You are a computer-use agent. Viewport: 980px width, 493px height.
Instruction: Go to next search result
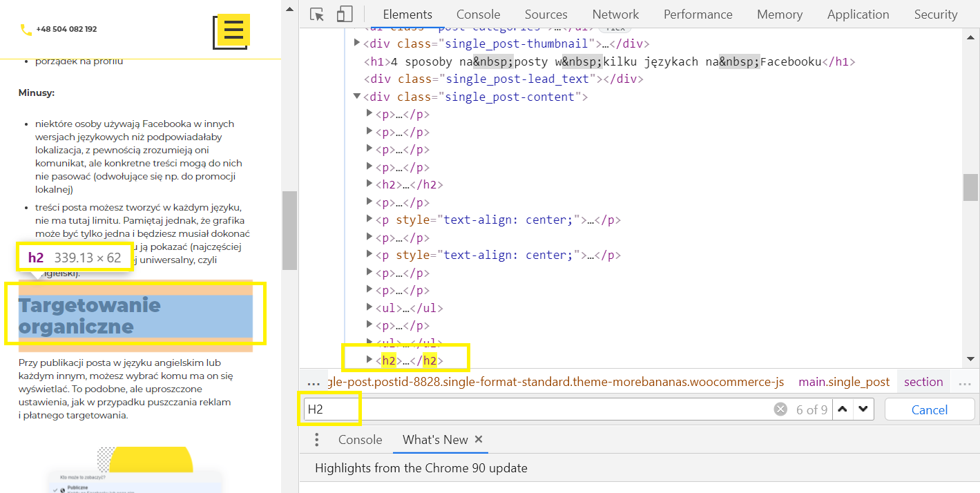[x=863, y=409]
